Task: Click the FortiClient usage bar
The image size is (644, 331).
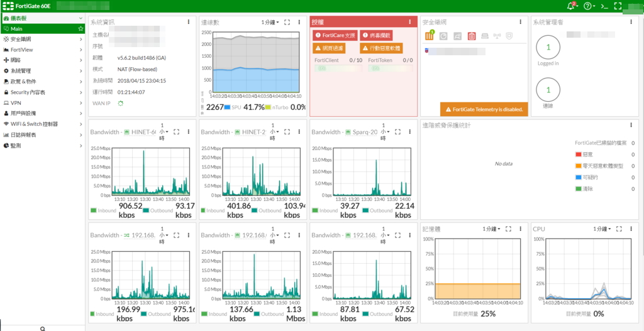Action: [x=338, y=68]
